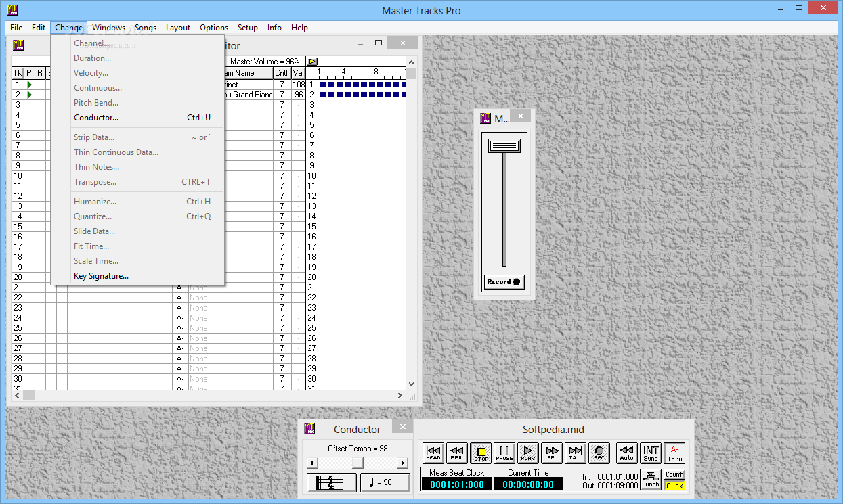The image size is (843, 504).
Task: Click the yellow STOP button
Action: [x=481, y=453]
